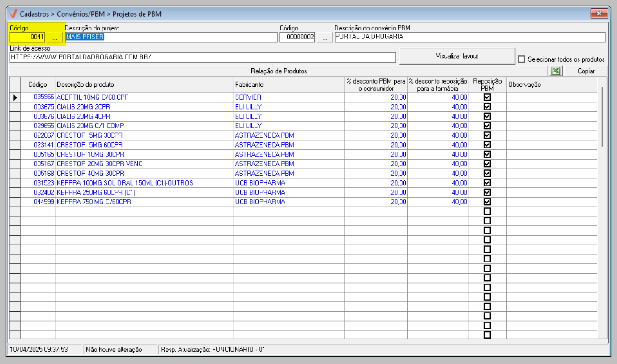The height and width of the screenshot is (364, 617).
Task: Click the Reposição PBM column header
Action: point(487,85)
